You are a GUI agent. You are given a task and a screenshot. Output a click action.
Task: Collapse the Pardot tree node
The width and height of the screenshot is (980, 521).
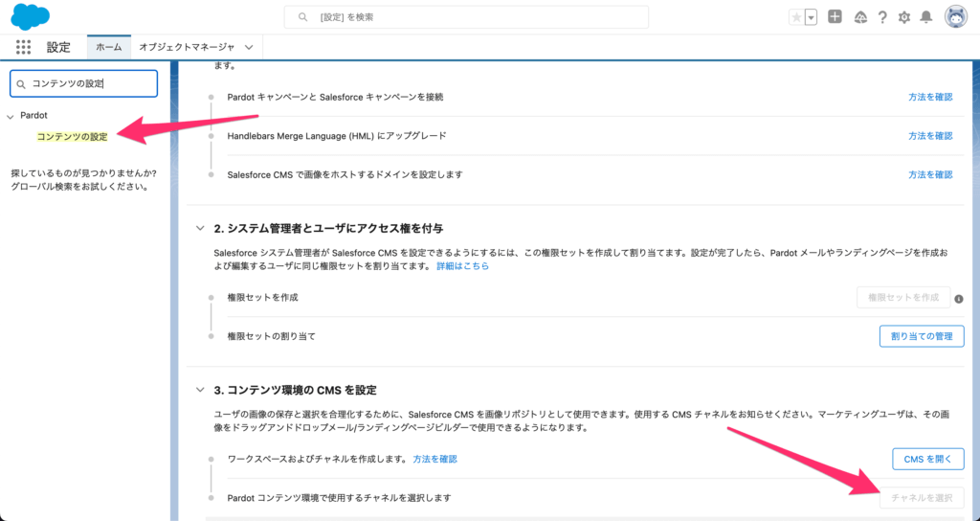pos(11,116)
